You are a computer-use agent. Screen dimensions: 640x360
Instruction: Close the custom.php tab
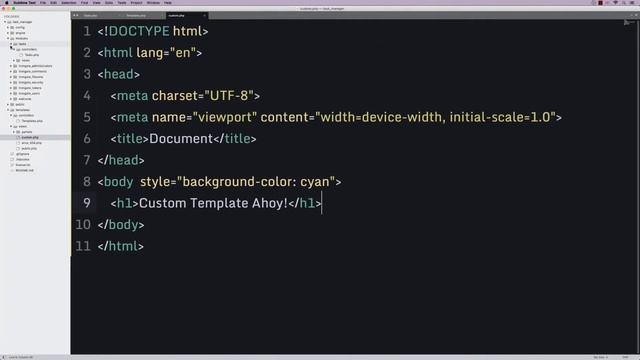204,16
